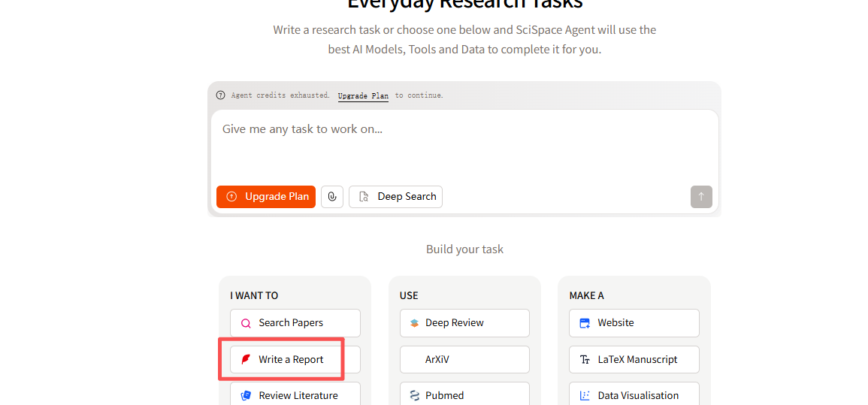This screenshot has width=868, height=405.
Task: Click the send arrow button
Action: click(x=701, y=197)
